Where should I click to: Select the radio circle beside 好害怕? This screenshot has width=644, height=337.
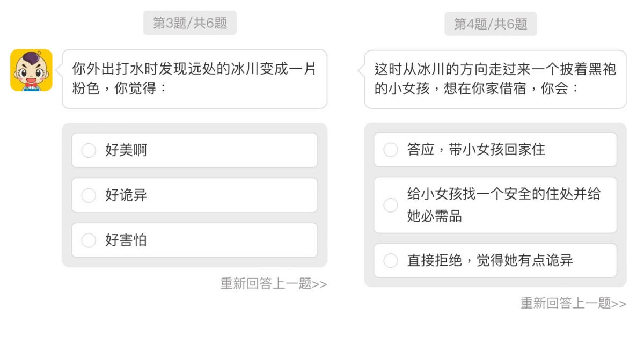(89, 240)
